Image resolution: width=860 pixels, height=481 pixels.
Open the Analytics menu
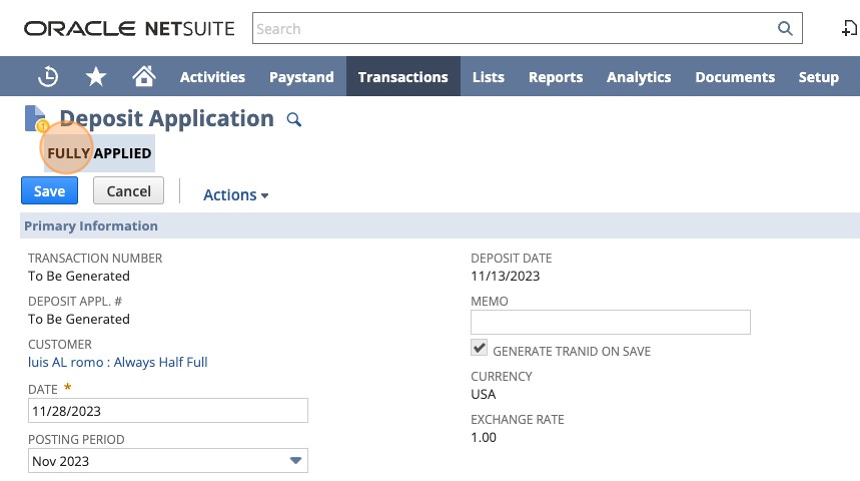point(639,76)
